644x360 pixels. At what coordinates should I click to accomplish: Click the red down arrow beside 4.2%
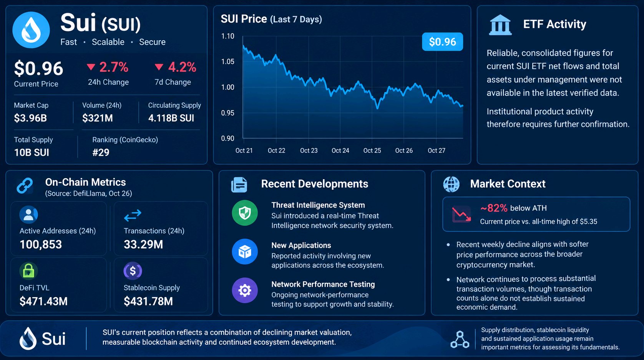pyautogui.click(x=159, y=67)
